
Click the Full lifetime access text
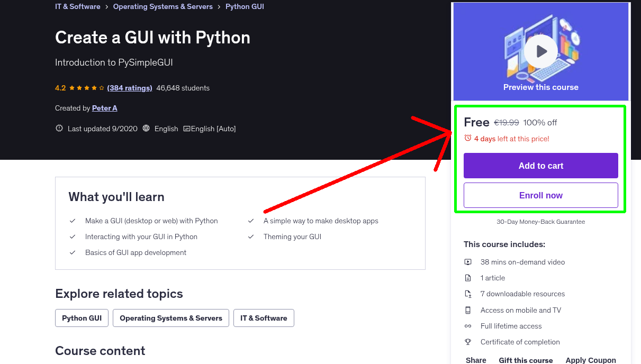(511, 326)
